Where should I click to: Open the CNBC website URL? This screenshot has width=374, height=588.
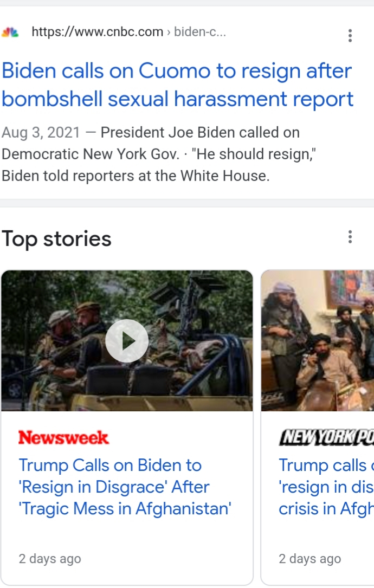click(98, 32)
